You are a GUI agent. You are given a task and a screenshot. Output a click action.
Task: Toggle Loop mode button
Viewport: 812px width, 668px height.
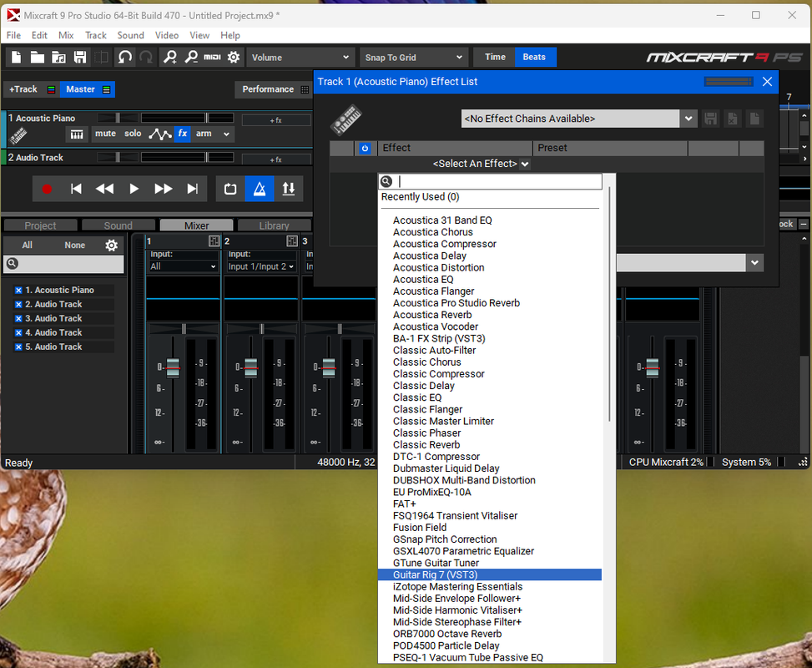pyautogui.click(x=230, y=189)
